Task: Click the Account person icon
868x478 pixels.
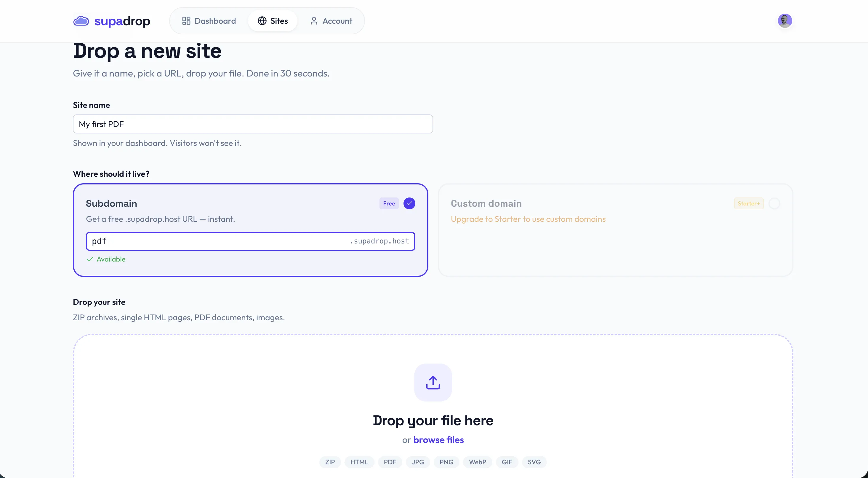Action: click(x=314, y=21)
